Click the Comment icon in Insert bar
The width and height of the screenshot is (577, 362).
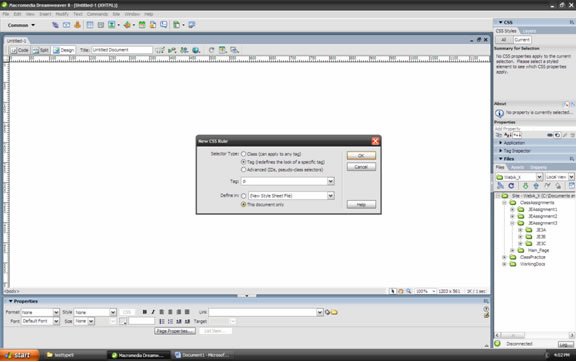click(164, 25)
